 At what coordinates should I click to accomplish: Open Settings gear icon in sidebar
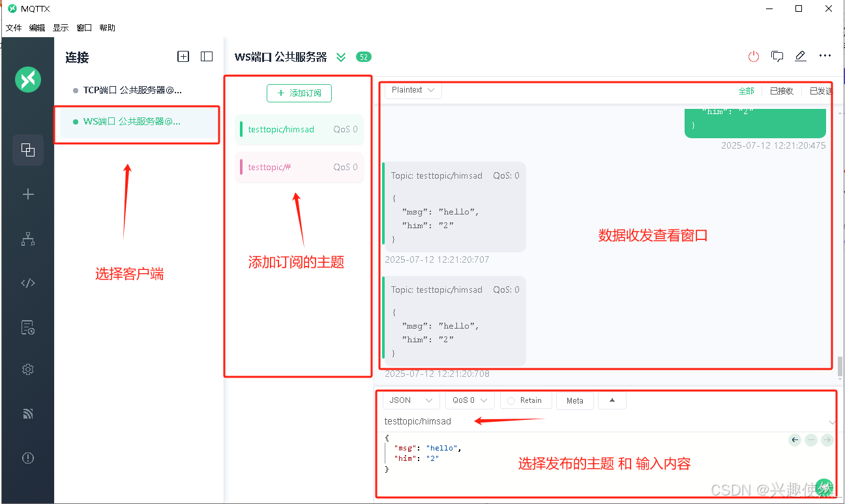pyautogui.click(x=28, y=369)
